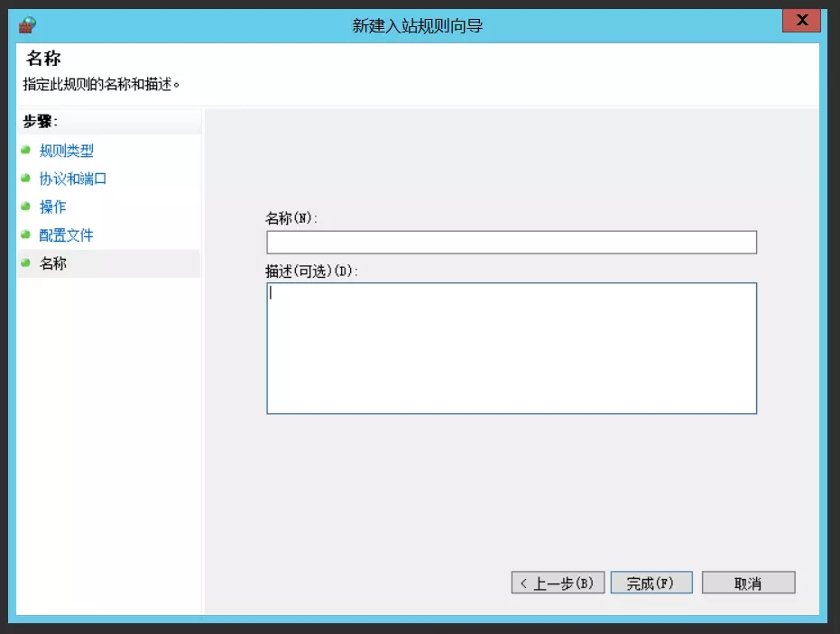
Task: Select the highlighted 名称 step in sidebar
Action: coord(52,264)
